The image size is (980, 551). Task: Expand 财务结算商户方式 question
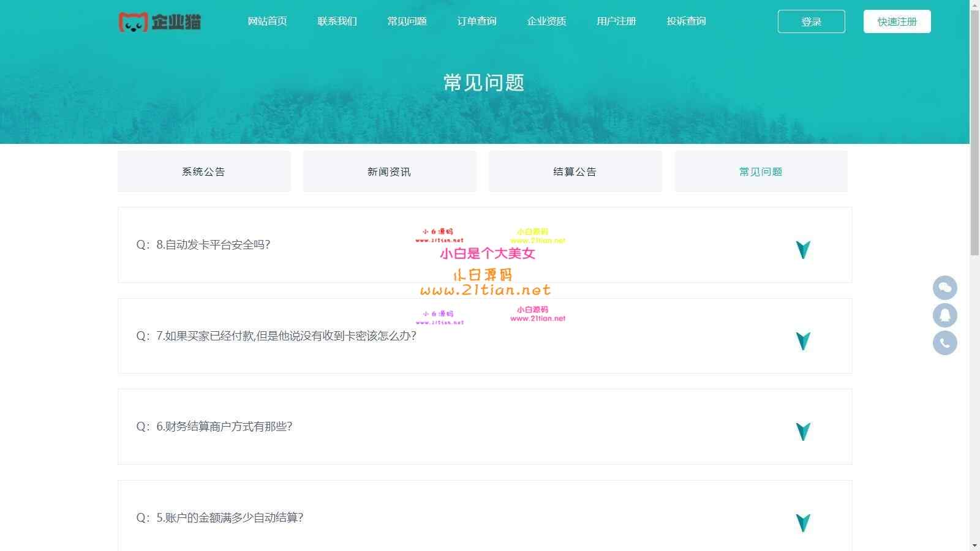(802, 432)
